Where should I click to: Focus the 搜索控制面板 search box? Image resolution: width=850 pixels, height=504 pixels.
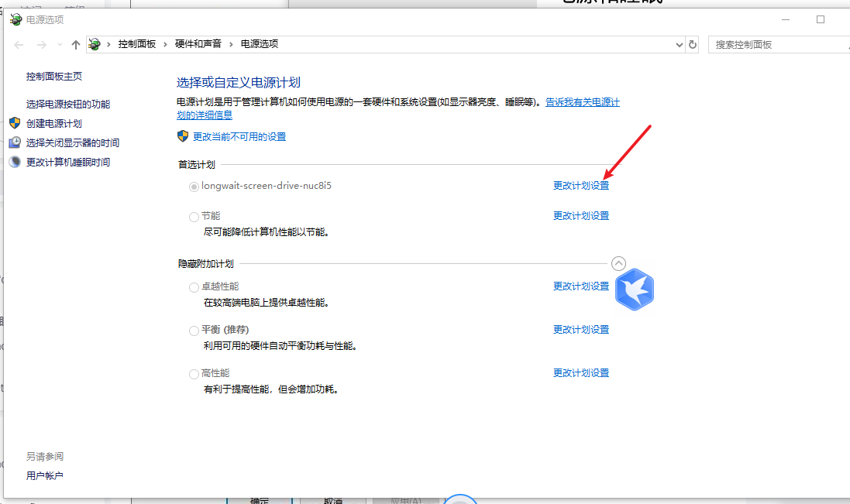click(779, 45)
